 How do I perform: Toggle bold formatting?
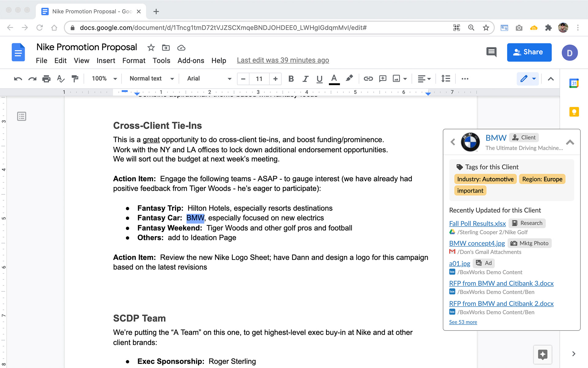point(291,79)
